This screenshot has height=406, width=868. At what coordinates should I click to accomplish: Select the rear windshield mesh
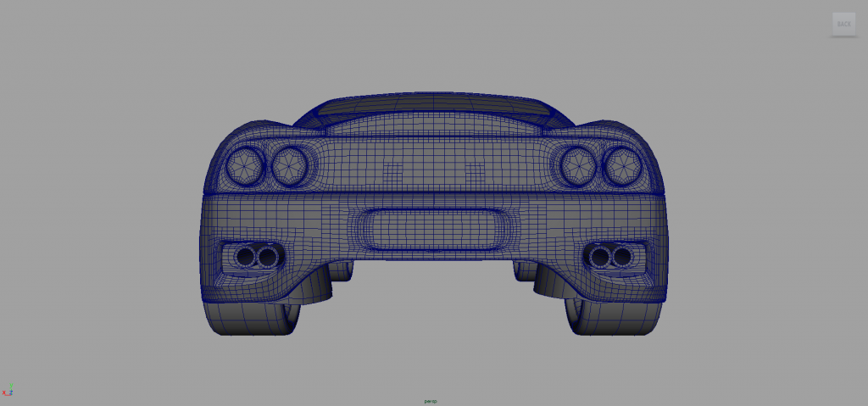(x=434, y=121)
